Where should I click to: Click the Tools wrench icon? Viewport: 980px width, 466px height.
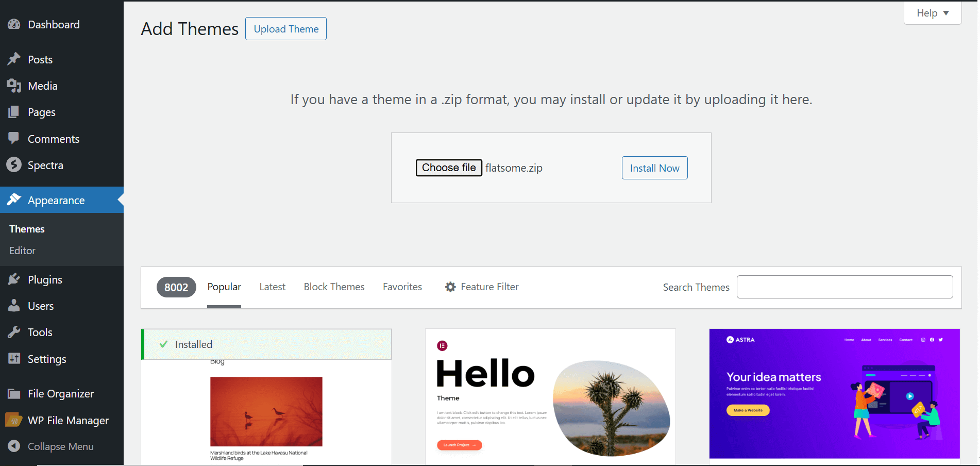click(x=14, y=332)
